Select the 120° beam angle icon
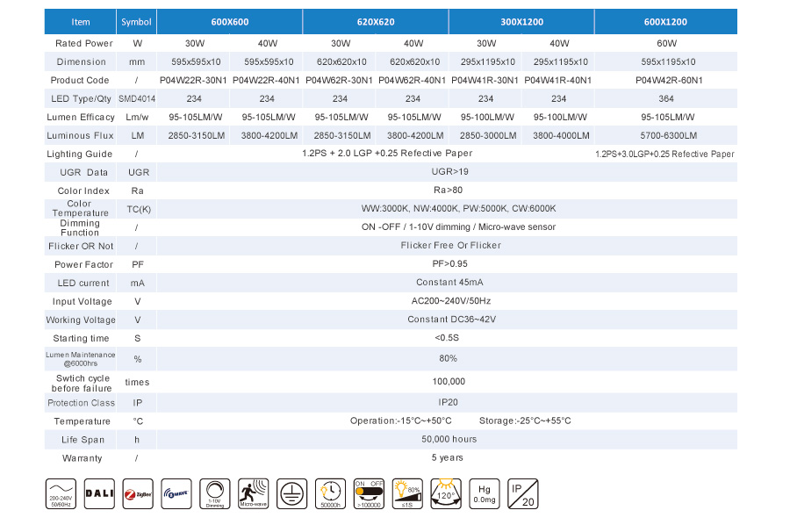Viewport: 790px width, 532px height. 446,494
